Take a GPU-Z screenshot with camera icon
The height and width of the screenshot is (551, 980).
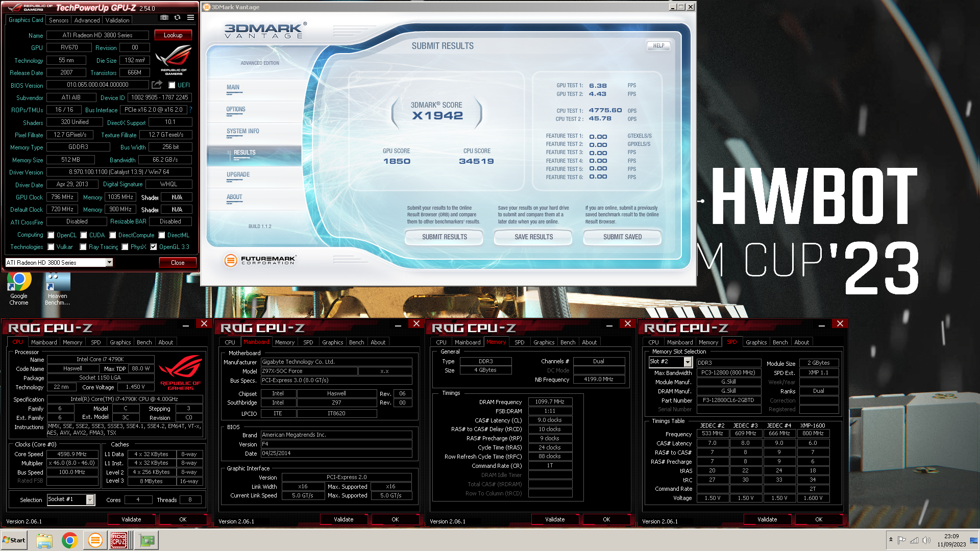tap(164, 17)
